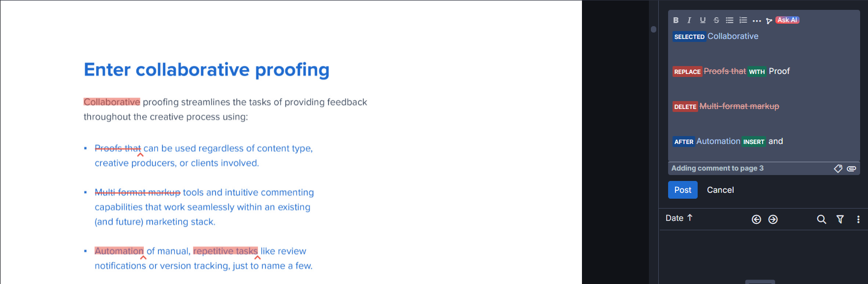Go to the next comment

tap(773, 219)
